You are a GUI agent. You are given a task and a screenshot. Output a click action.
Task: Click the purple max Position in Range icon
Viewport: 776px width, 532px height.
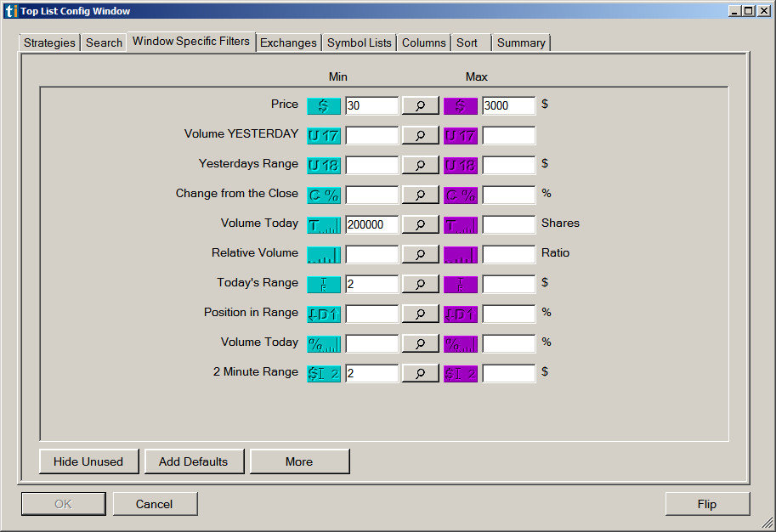click(461, 314)
